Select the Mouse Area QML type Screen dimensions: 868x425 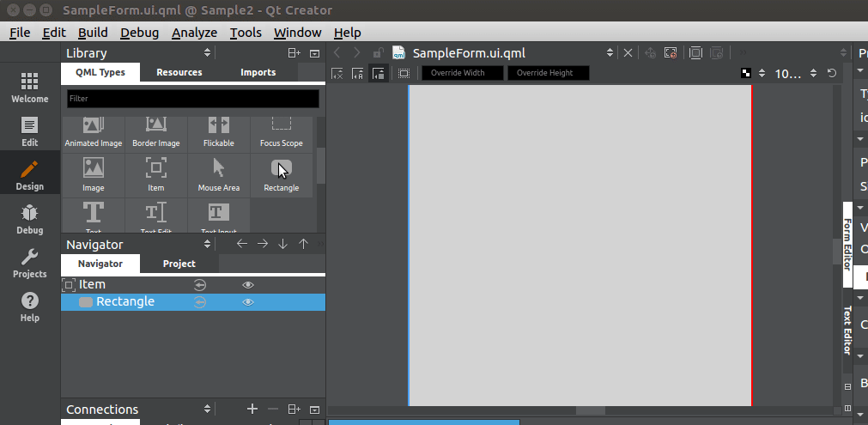pos(219,175)
